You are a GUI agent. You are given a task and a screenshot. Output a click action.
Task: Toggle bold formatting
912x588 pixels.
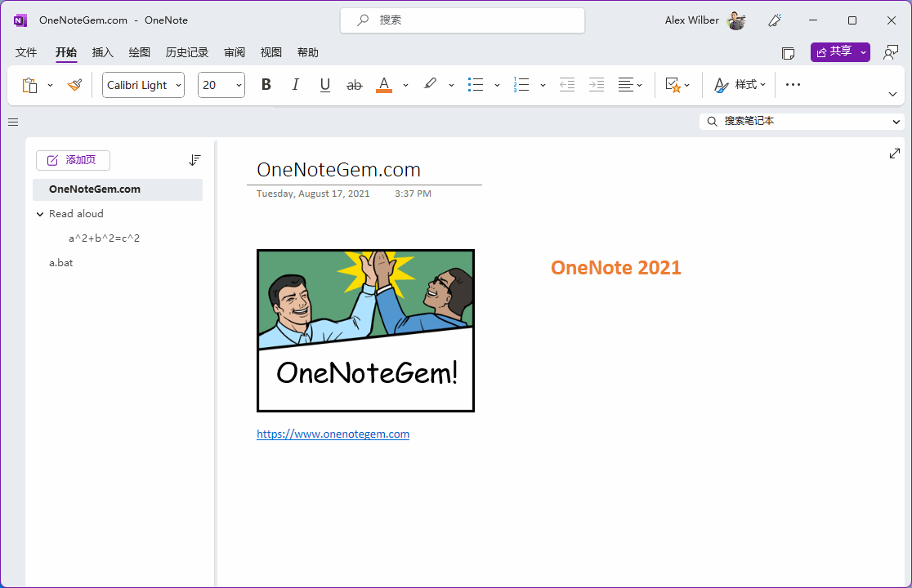pyautogui.click(x=266, y=85)
